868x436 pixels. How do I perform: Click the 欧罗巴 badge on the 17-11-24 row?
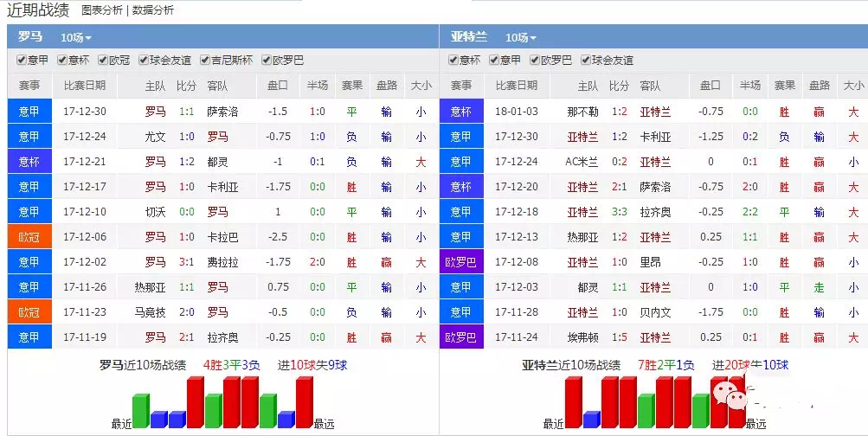point(461,337)
